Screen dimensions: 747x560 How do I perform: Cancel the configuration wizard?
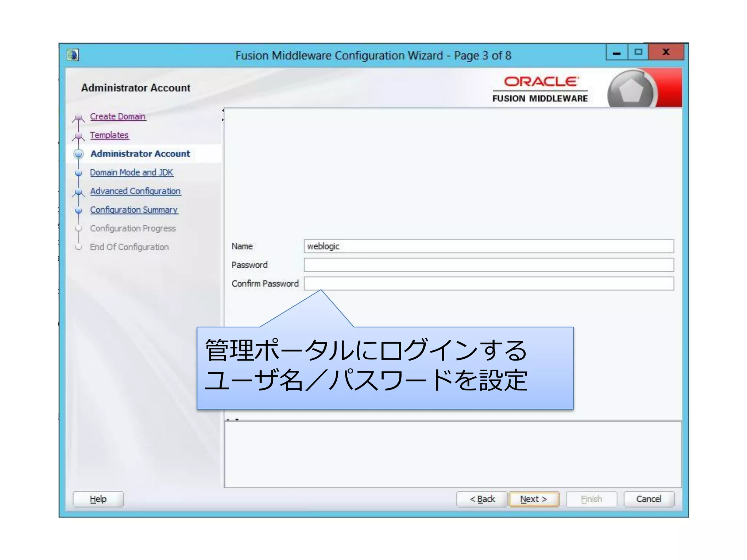[649, 499]
